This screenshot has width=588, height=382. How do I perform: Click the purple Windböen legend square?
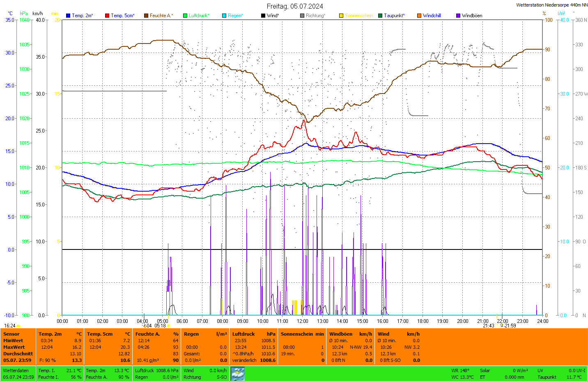pyautogui.click(x=458, y=16)
